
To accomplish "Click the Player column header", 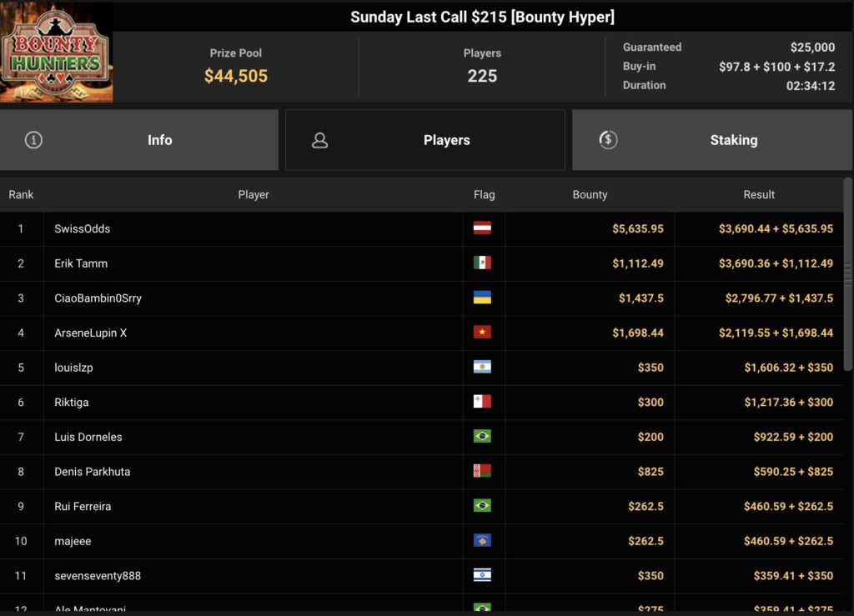I will (x=254, y=194).
